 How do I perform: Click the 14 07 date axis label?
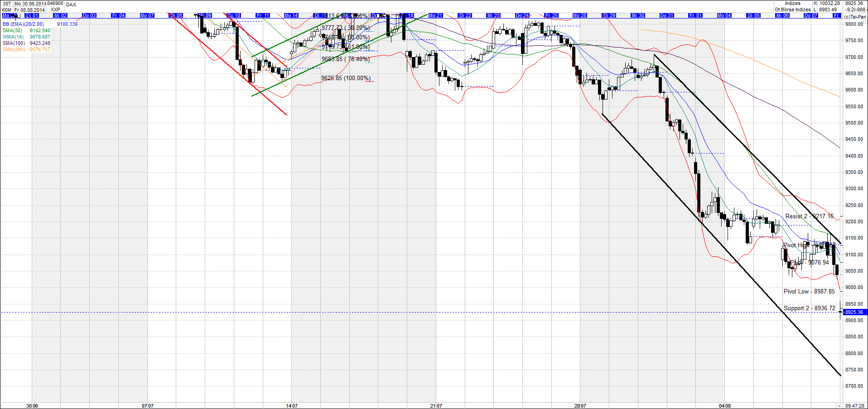292,406
